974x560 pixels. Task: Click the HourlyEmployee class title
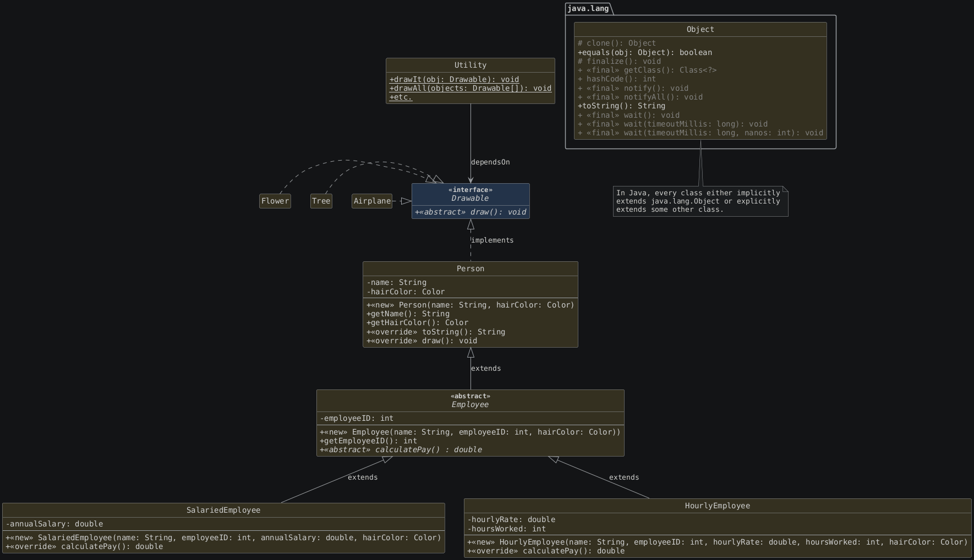718,506
